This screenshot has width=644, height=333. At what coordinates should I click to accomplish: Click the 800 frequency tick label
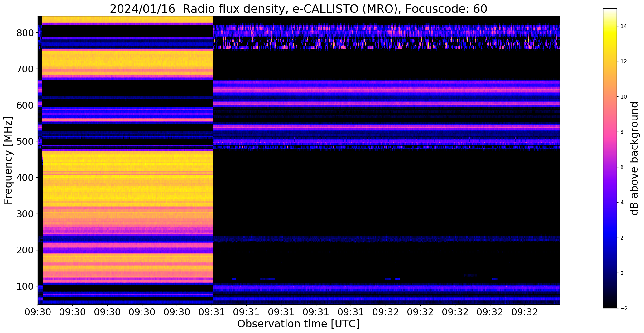click(25, 33)
